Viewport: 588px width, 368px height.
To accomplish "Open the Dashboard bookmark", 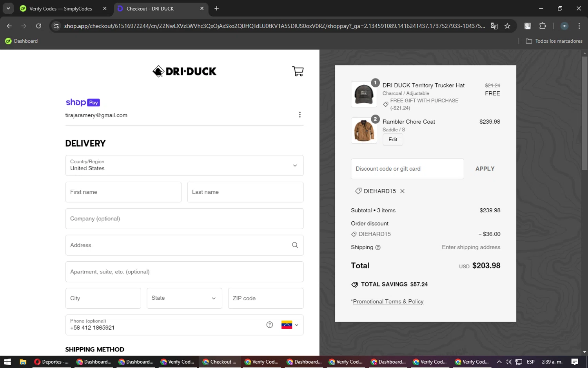I will pos(22,41).
